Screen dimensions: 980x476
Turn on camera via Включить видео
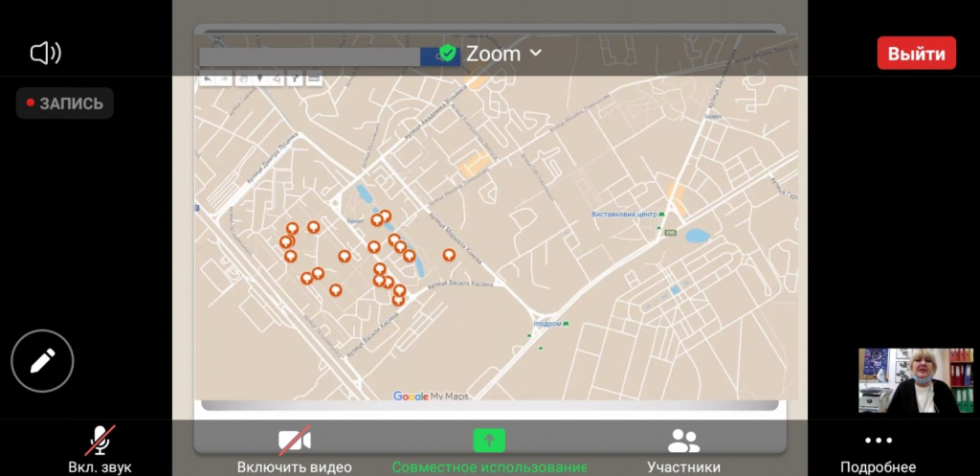coord(295,448)
